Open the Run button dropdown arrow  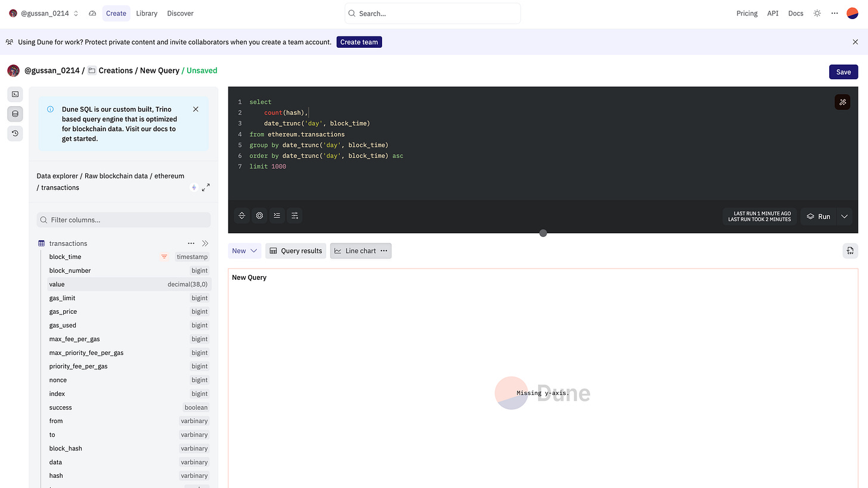pos(844,217)
